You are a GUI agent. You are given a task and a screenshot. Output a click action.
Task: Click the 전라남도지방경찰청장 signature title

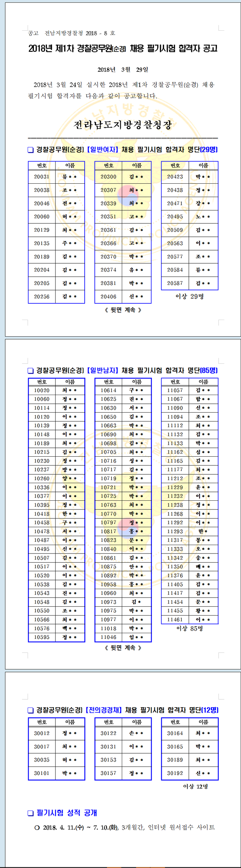(123, 125)
